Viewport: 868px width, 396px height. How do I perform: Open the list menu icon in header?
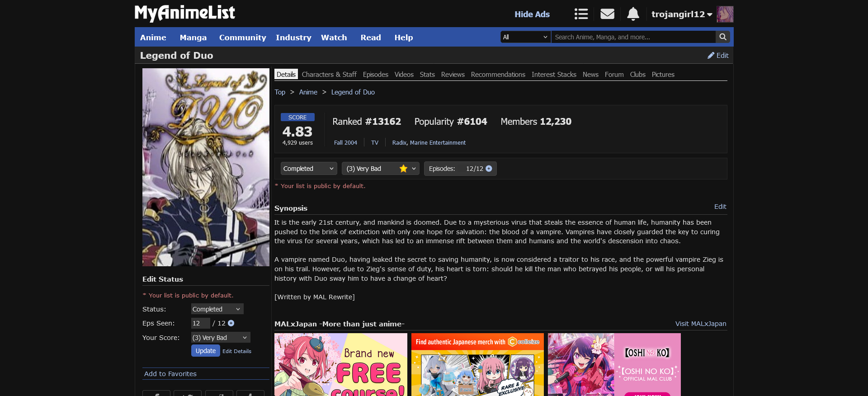tap(581, 14)
